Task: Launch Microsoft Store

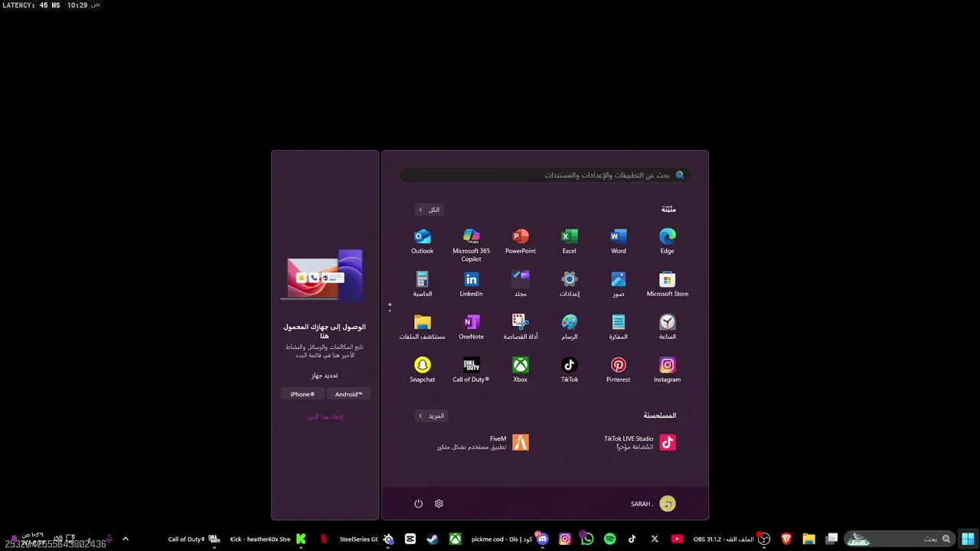Action: pos(668,284)
